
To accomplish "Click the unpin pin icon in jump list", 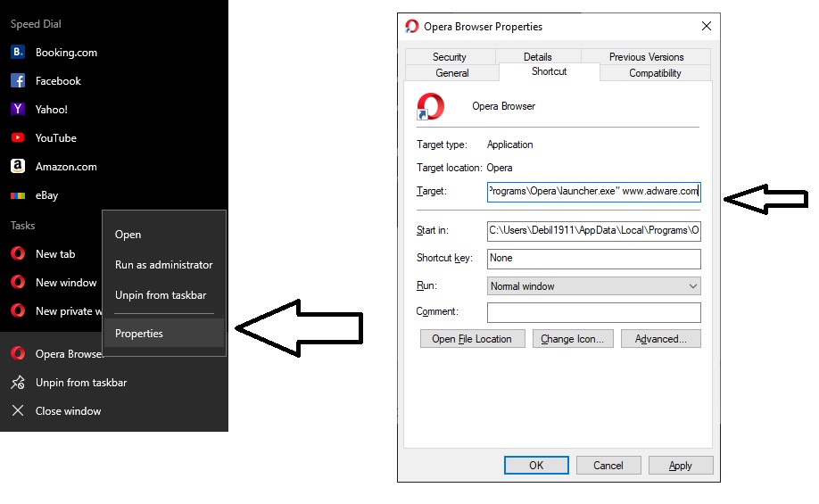I will tap(18, 383).
